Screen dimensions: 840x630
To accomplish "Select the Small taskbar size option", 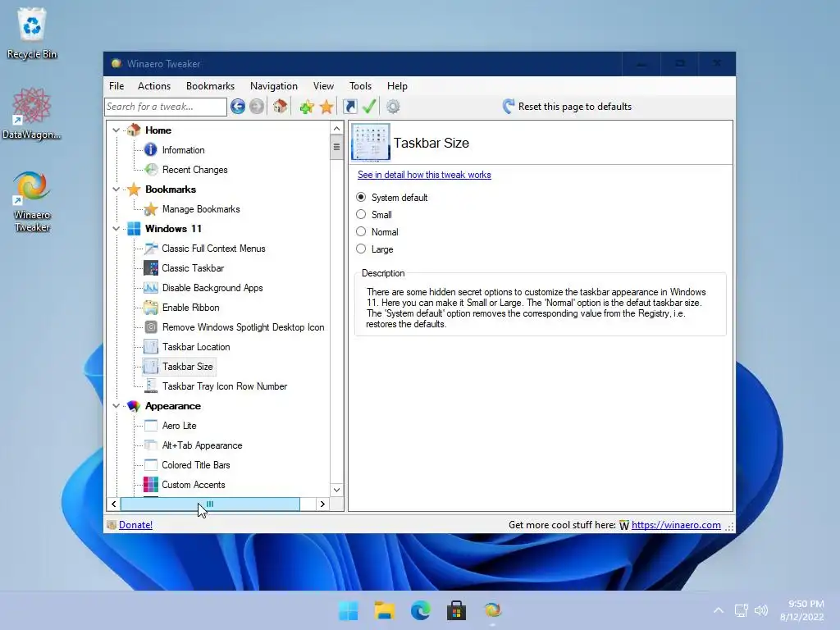I will click(x=361, y=214).
